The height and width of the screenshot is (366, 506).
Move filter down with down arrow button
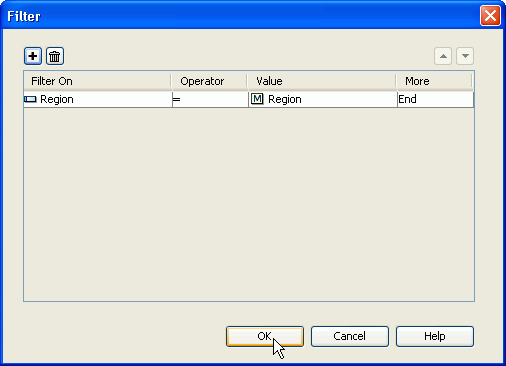point(465,56)
